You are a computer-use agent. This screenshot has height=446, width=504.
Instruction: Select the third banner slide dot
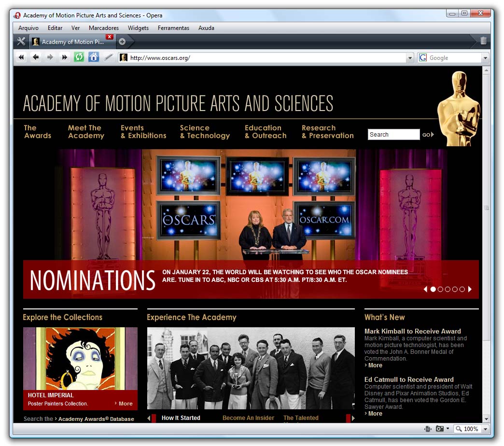coord(448,289)
